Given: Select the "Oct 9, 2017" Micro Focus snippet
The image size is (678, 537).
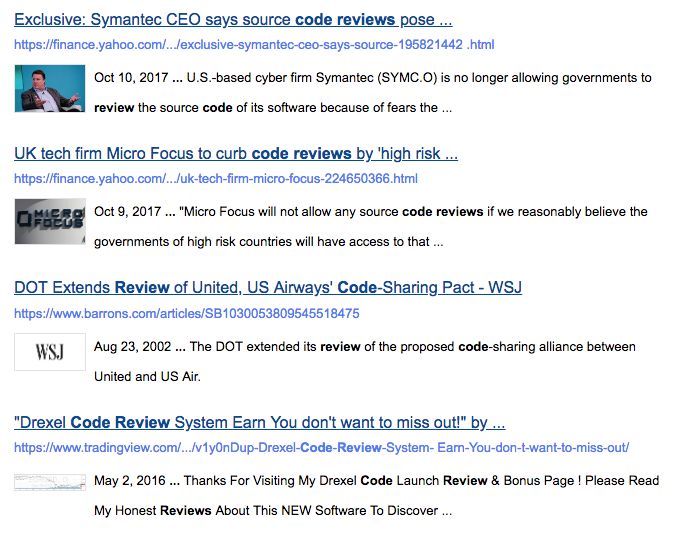Looking at the screenshot, I should click(x=371, y=227).
